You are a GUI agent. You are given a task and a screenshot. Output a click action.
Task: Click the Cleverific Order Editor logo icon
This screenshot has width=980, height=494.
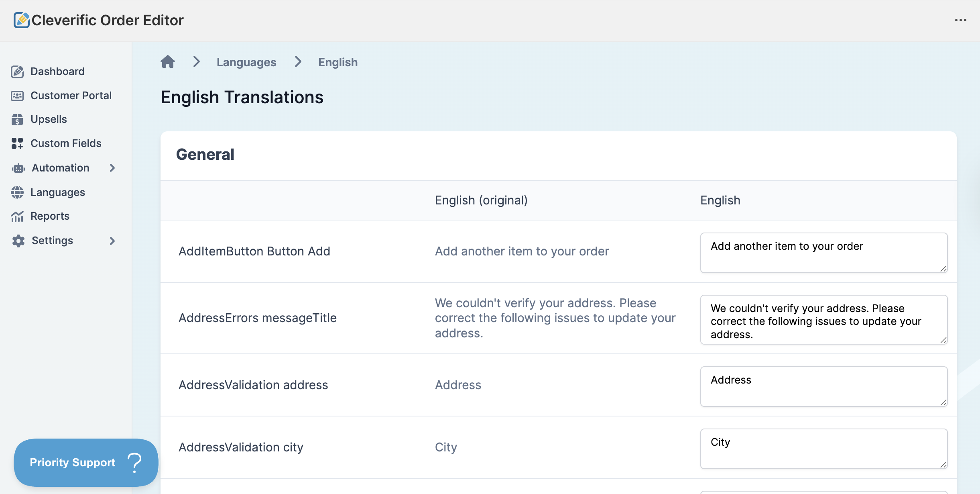point(21,20)
